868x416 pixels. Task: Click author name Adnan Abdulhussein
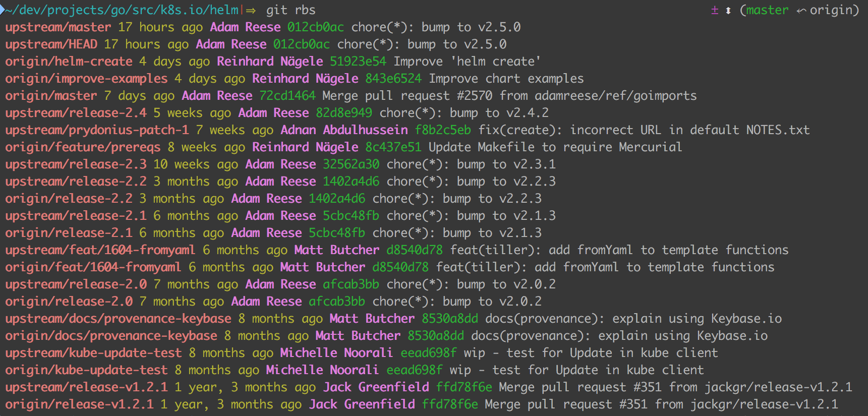pos(344,130)
